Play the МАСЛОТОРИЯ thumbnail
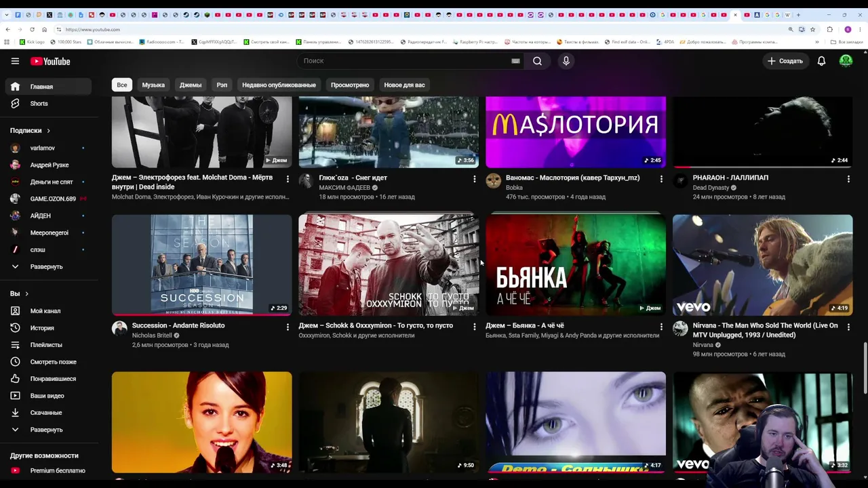 click(x=576, y=132)
